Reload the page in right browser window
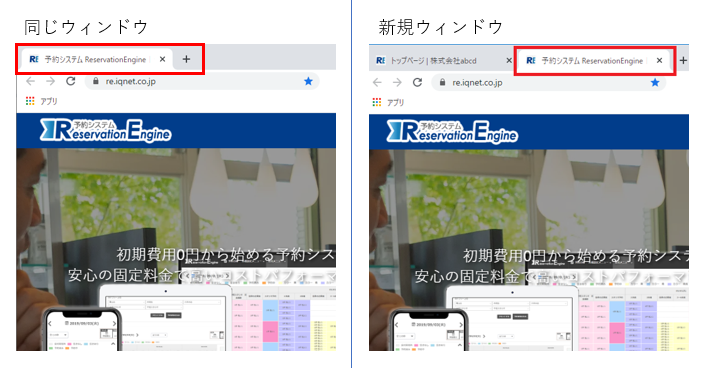706x368 pixels. (417, 82)
